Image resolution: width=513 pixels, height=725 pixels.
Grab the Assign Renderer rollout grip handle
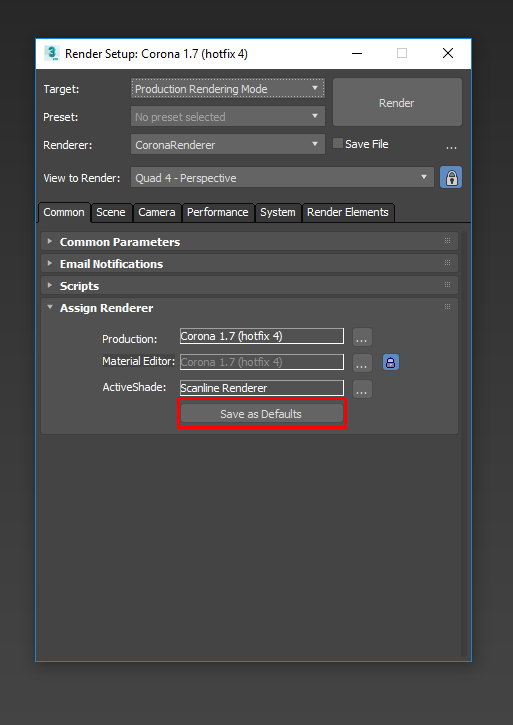[447, 307]
